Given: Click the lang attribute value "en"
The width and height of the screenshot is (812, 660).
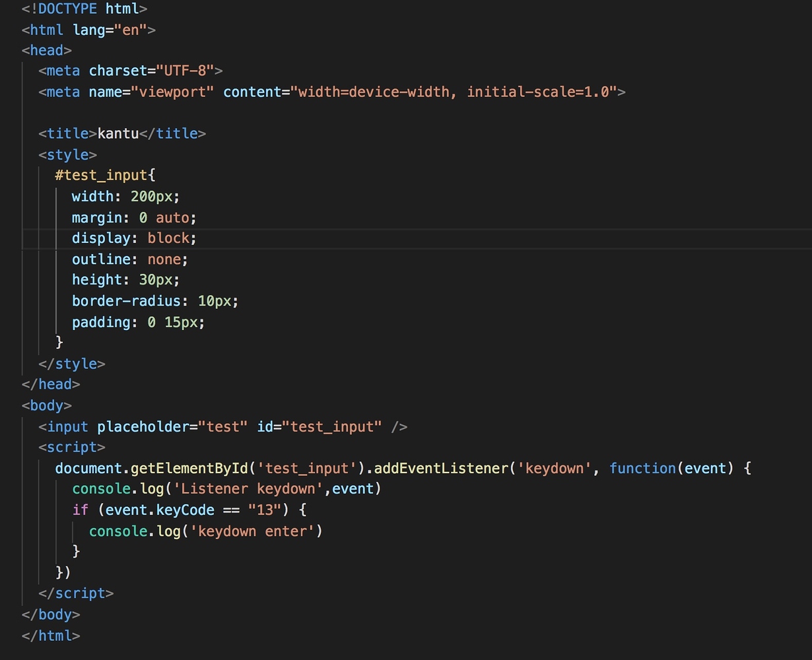Looking at the screenshot, I should coord(131,30).
